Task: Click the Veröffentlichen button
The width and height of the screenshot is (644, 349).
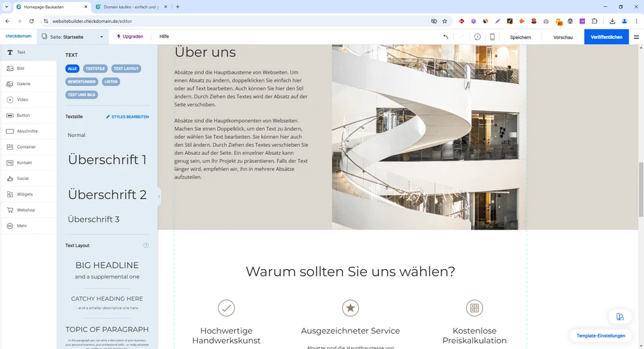Action: pyautogui.click(x=606, y=37)
